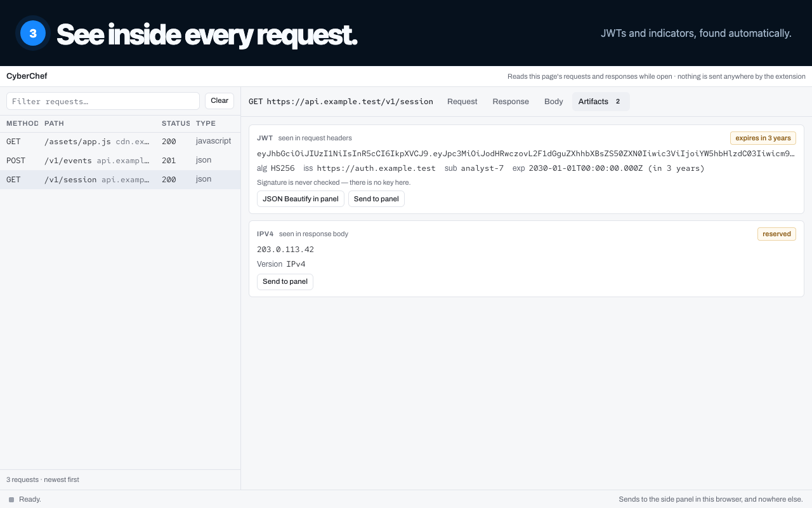Click the encoded JWT token string

coord(526,154)
